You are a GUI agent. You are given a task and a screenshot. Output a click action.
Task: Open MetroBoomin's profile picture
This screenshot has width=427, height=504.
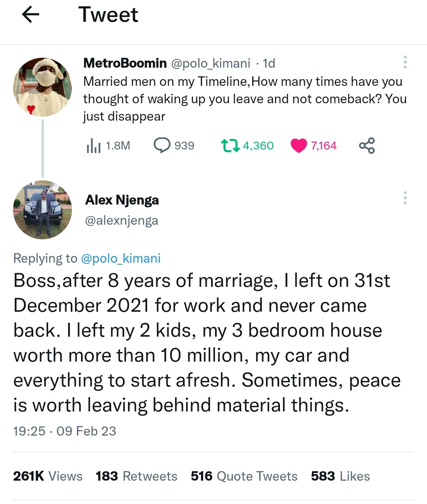[43, 87]
